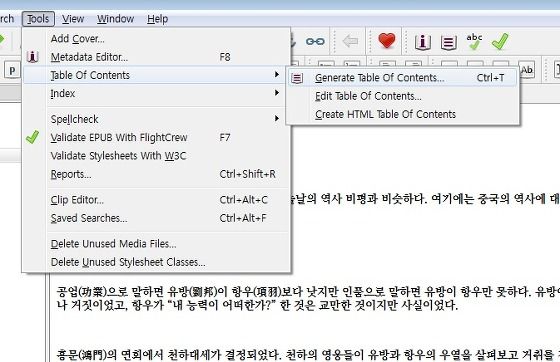Click the green checkmark icon beside Validate EPUB
The height and width of the screenshot is (362, 560).
click(32, 137)
